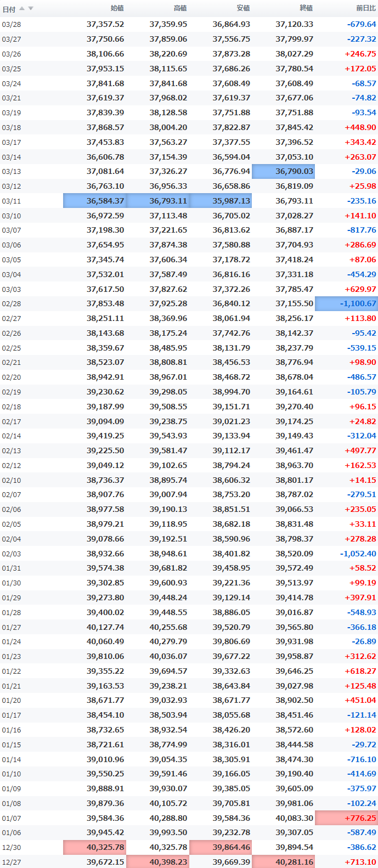Screen dimensions: 378x868
Task: Select the low price 37,686.26
Action: pyautogui.click(x=232, y=69)
